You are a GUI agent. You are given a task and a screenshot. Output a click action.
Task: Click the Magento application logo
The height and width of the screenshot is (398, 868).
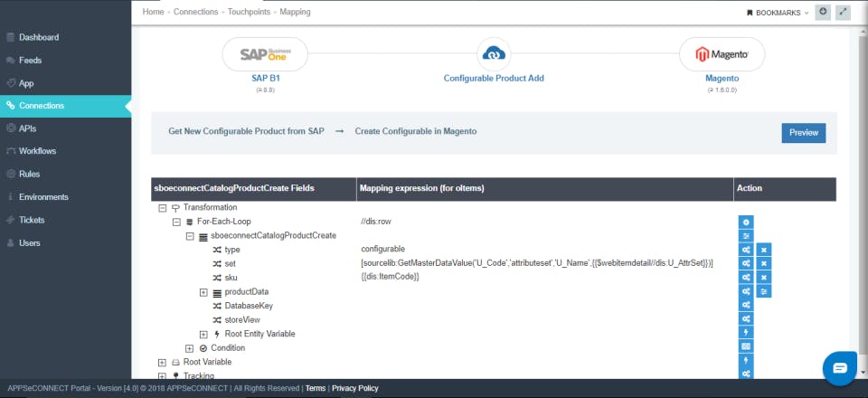pos(722,54)
